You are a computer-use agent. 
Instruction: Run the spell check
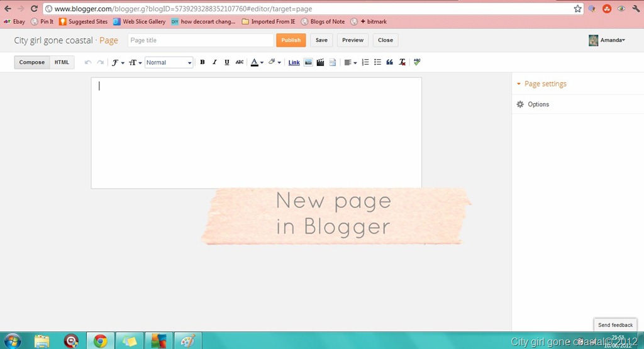[x=417, y=62]
